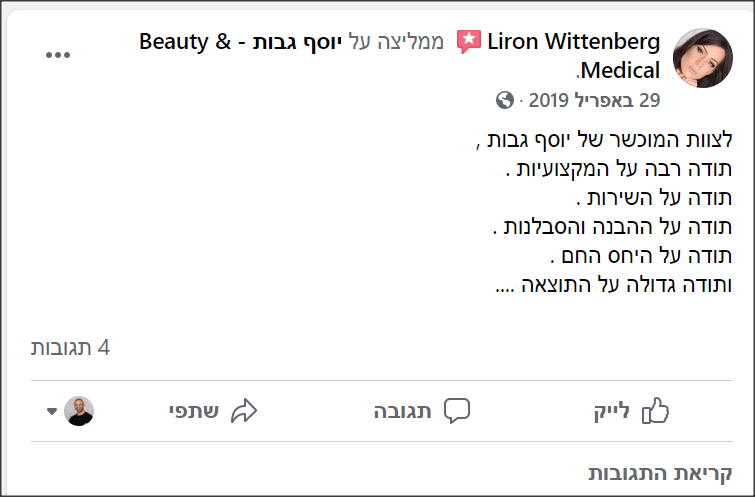Click the small commenter avatar at bottom

(79, 411)
